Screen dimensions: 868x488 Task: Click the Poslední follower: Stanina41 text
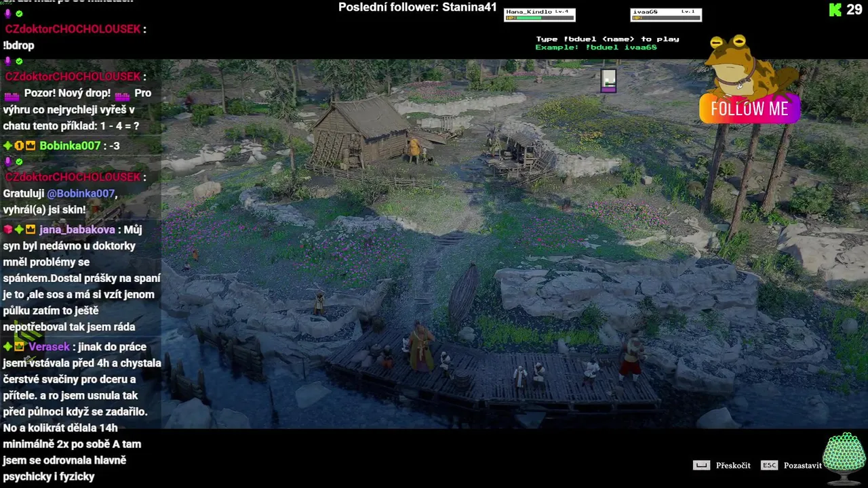(418, 7)
